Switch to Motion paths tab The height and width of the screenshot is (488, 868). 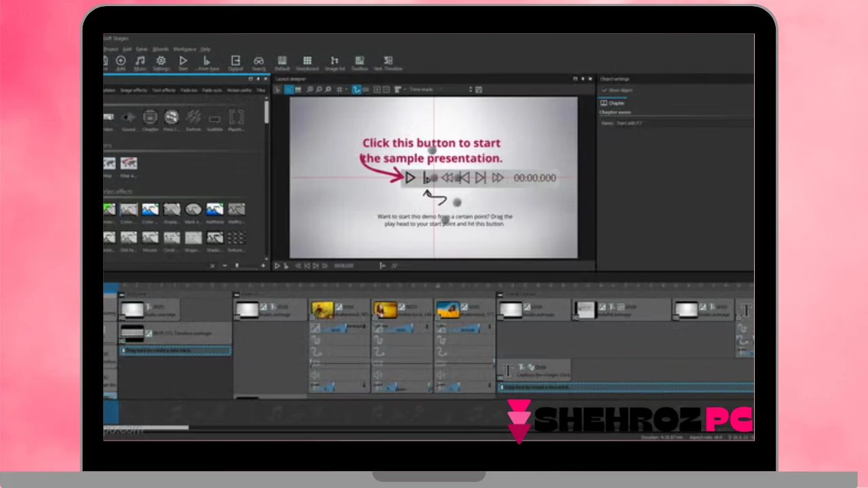pyautogui.click(x=239, y=90)
